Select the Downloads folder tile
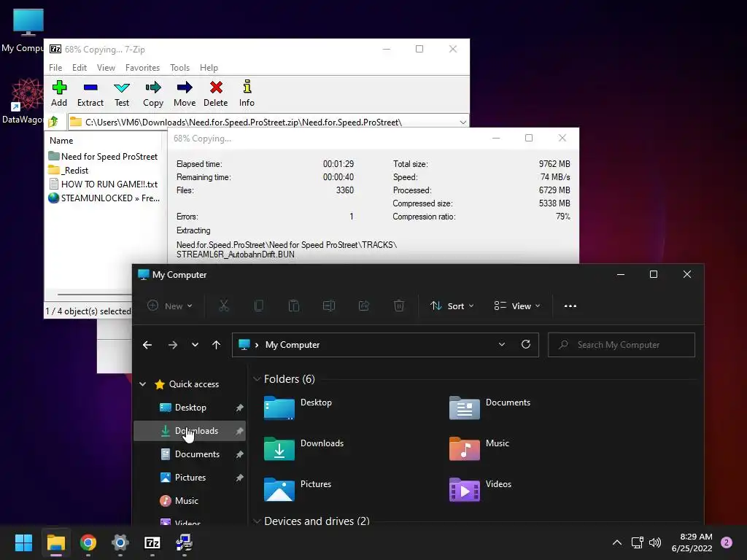The image size is (747, 560). tap(304, 448)
